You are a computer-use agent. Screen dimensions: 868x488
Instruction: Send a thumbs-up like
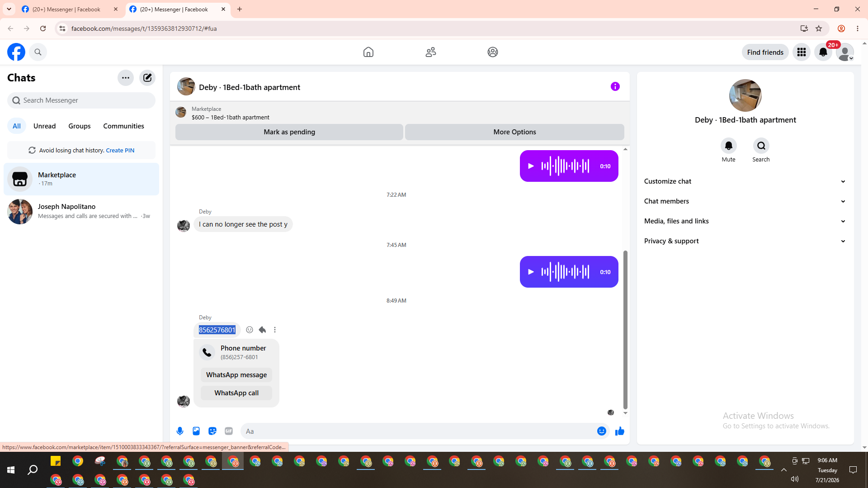pyautogui.click(x=620, y=431)
